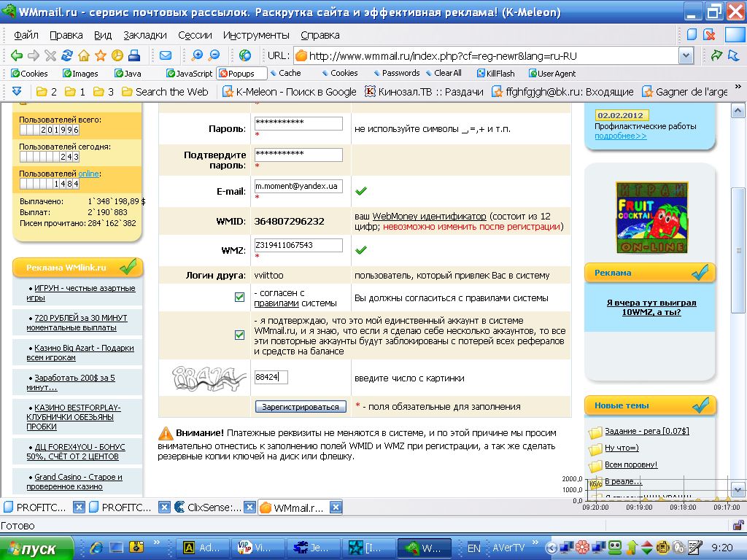Image resolution: width=747 pixels, height=560 pixels.
Task: Reload the page with the refresh icon
Action: (x=67, y=55)
